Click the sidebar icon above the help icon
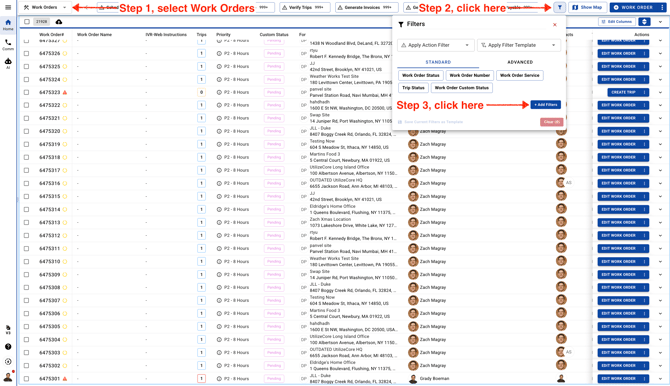The width and height of the screenshot is (670, 386). coord(8,329)
